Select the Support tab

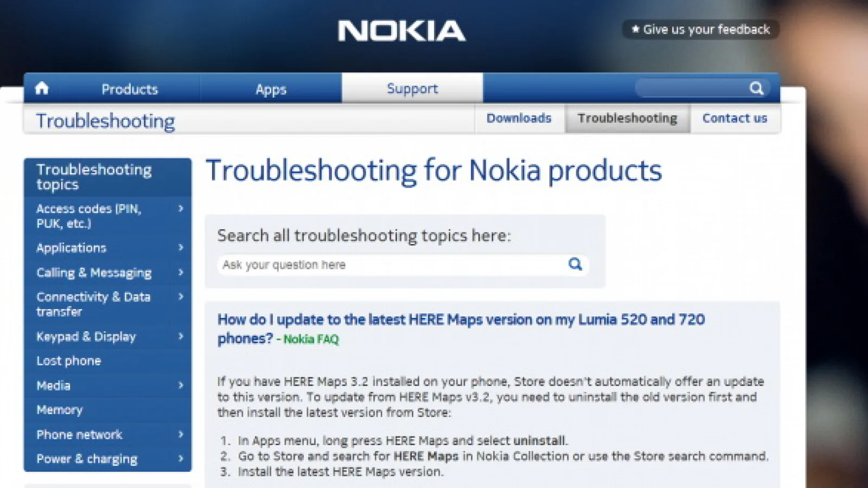[412, 88]
